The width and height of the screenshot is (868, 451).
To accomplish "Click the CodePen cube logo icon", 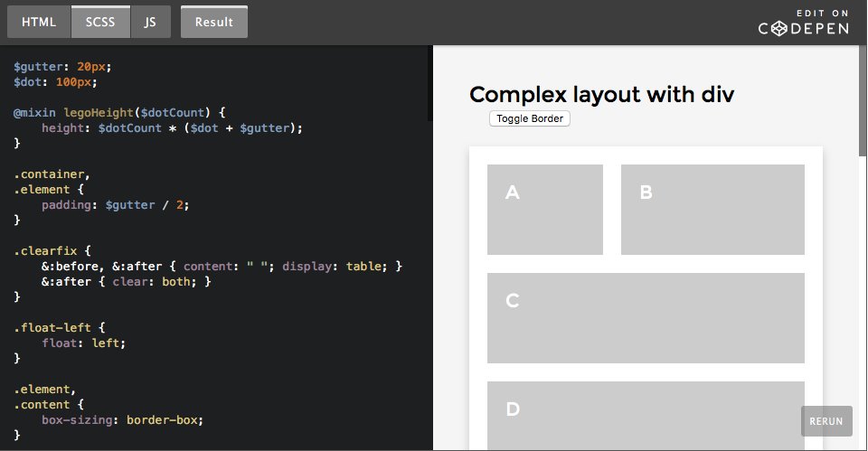I will 778,29.
